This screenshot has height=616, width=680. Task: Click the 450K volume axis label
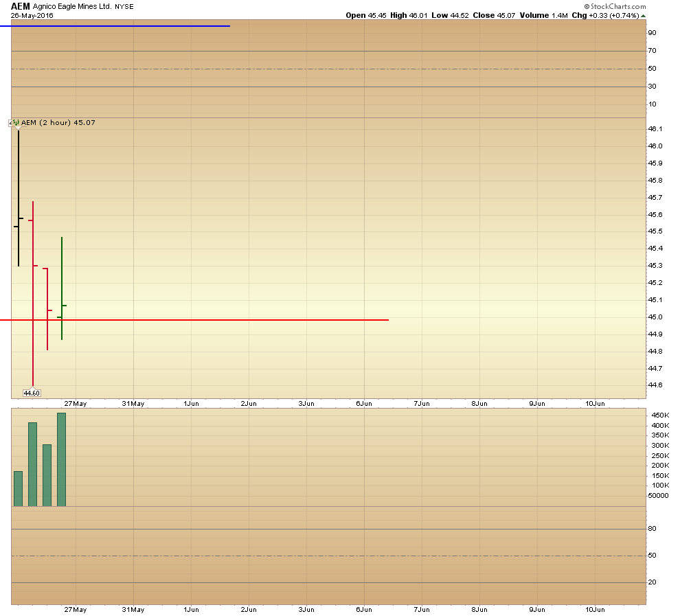pos(660,415)
